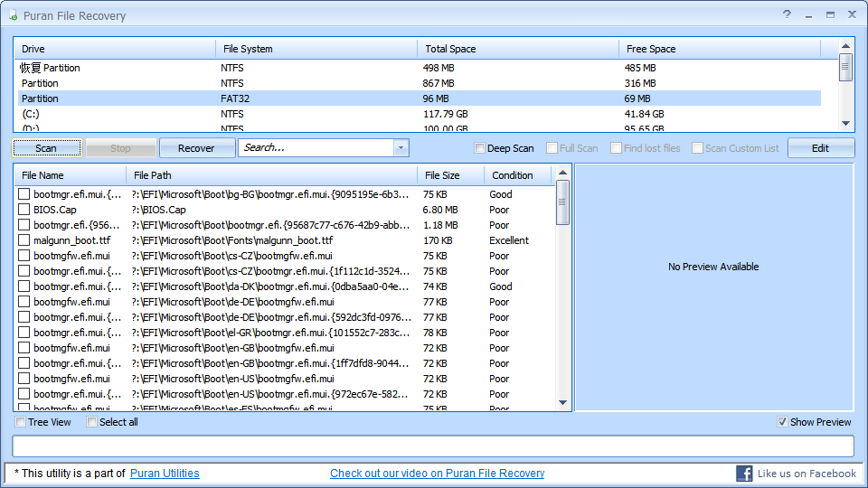This screenshot has width=868, height=488.
Task: Sort files by the File Size header
Action: [450, 175]
